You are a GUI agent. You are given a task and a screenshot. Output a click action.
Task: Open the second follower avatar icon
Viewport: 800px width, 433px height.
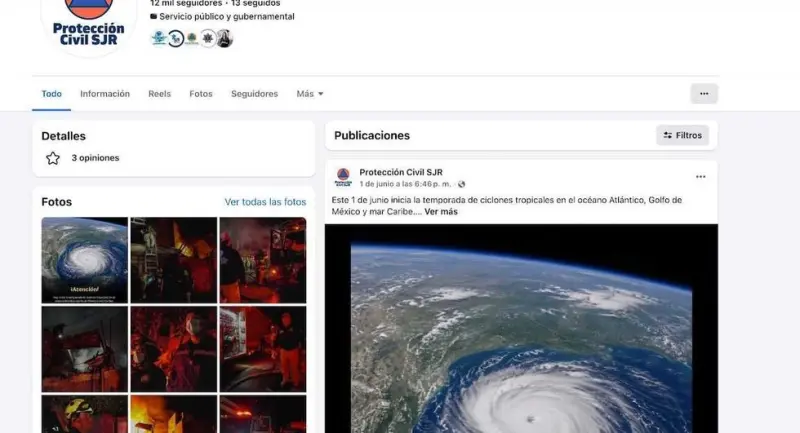coord(176,38)
